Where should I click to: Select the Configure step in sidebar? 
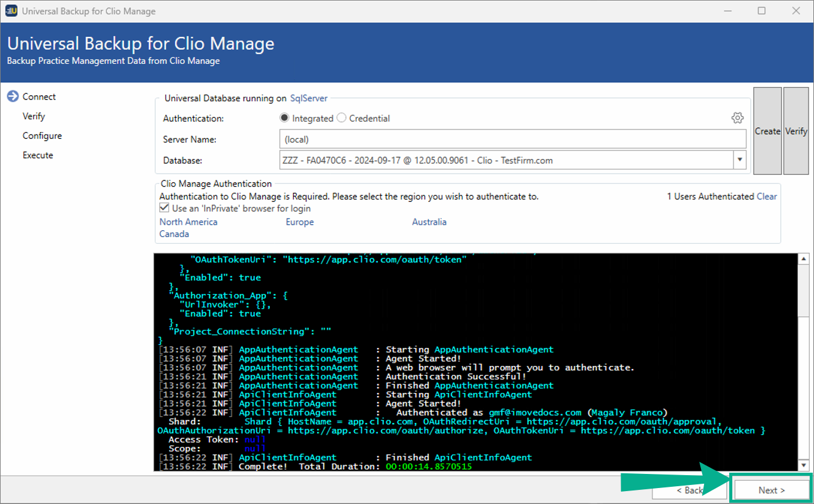click(x=42, y=136)
